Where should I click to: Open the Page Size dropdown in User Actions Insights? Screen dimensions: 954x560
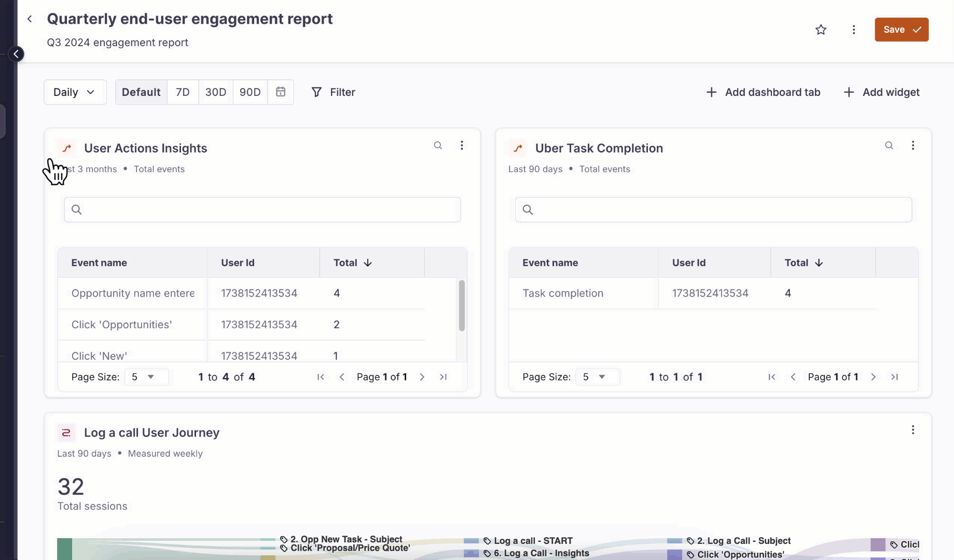click(146, 377)
